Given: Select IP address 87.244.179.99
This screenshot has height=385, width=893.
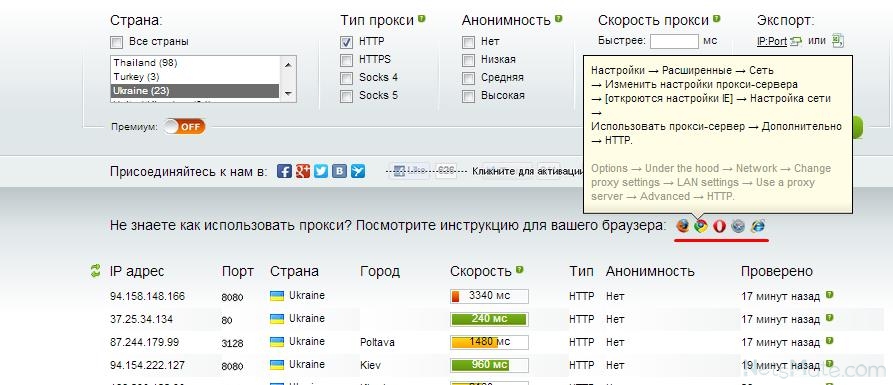Looking at the screenshot, I should click(144, 342).
